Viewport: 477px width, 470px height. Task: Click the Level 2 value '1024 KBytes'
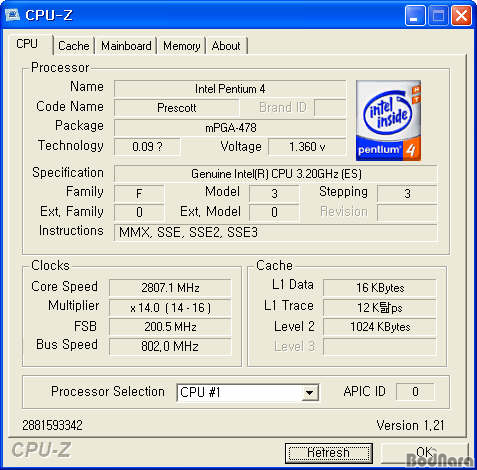pyautogui.click(x=380, y=327)
